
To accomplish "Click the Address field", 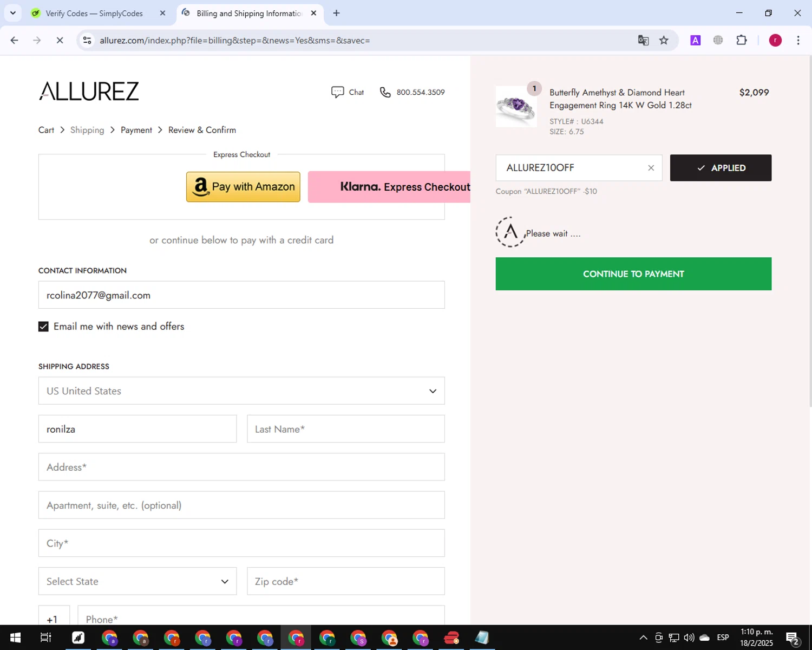I will click(241, 467).
